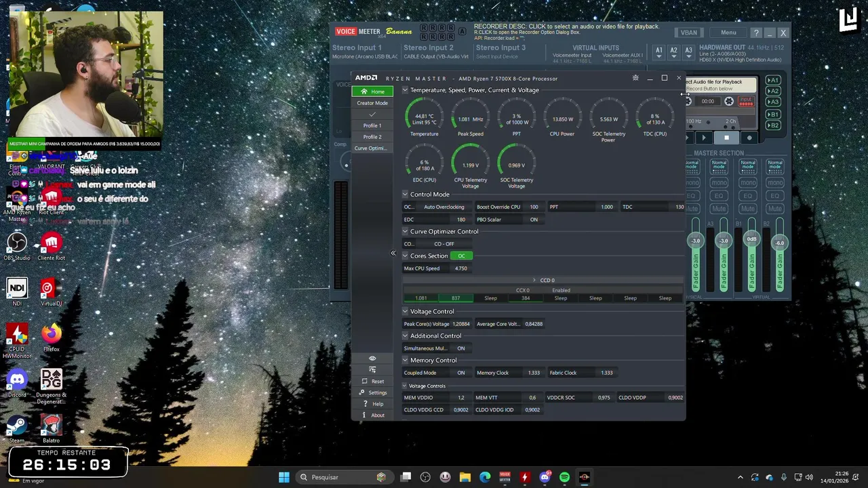Image resolution: width=868 pixels, height=488 pixels.
Task: Click the Peak Speed gauge
Action: [x=470, y=118]
